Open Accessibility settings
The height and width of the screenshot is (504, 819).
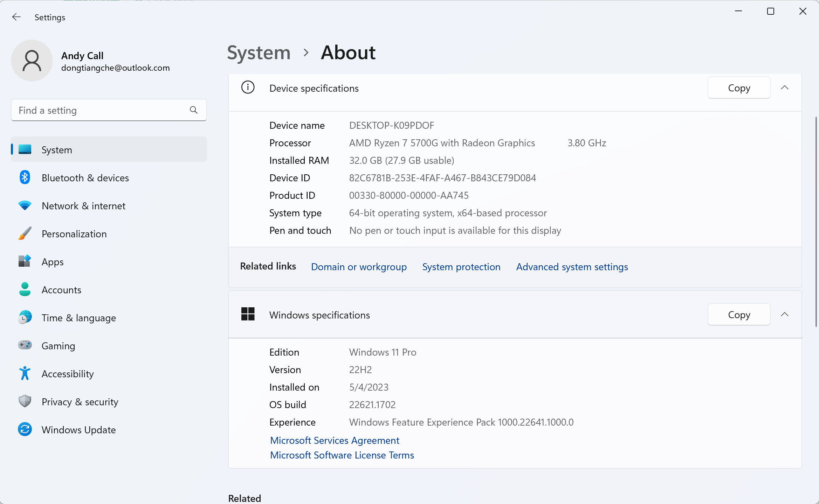(x=68, y=373)
